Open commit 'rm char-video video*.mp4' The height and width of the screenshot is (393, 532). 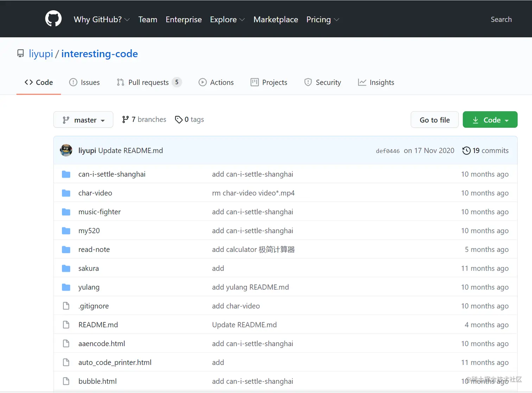[x=253, y=193]
